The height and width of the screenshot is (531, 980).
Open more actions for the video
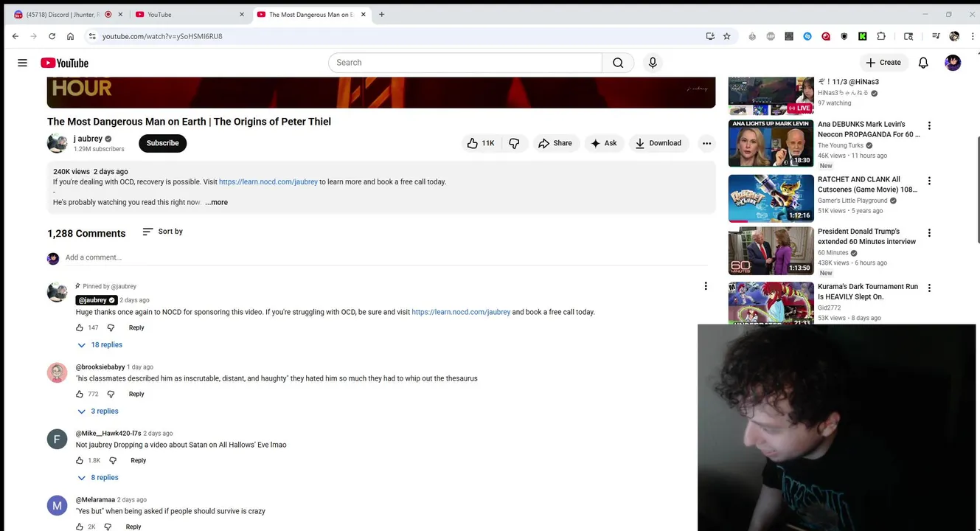click(x=706, y=143)
